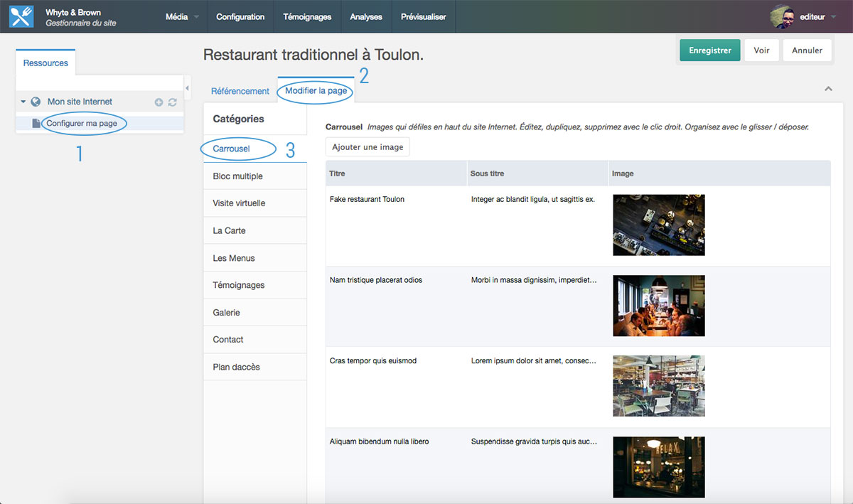Click the editeur user avatar

[x=783, y=16]
